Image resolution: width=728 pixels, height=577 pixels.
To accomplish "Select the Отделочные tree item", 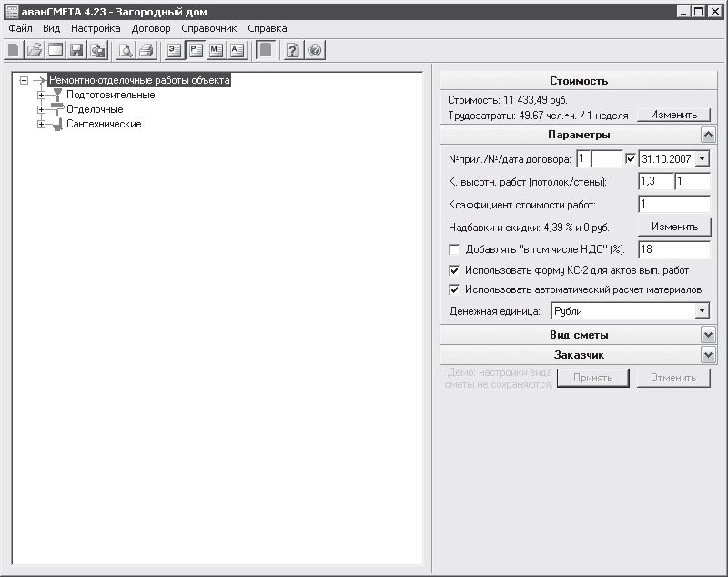I will tap(95, 109).
